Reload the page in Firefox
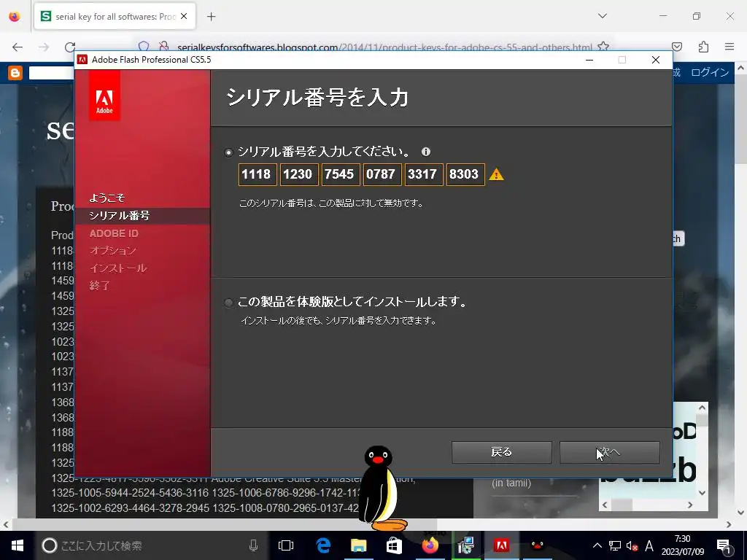The height and width of the screenshot is (560, 747). pyautogui.click(x=70, y=47)
